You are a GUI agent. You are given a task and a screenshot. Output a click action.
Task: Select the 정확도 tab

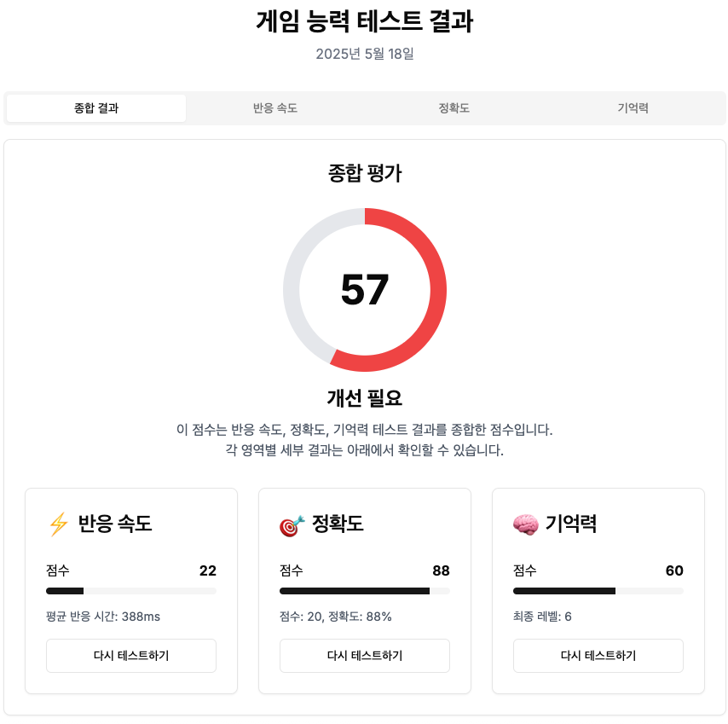(x=454, y=108)
